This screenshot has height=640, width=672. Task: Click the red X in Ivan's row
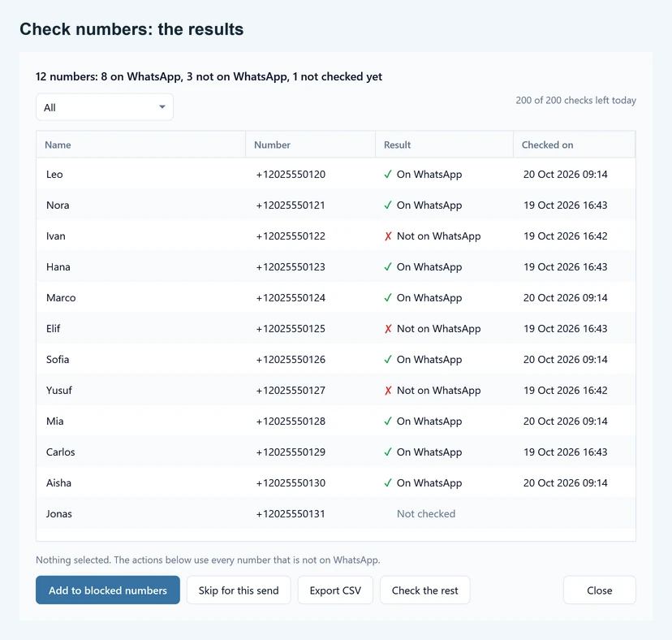[x=388, y=236]
